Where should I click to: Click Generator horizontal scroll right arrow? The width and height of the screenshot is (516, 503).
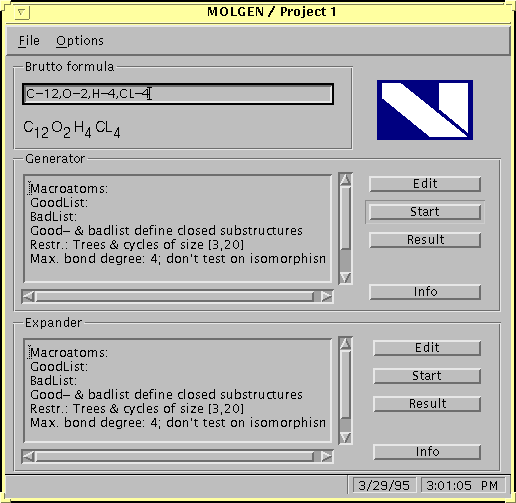pyautogui.click(x=327, y=296)
